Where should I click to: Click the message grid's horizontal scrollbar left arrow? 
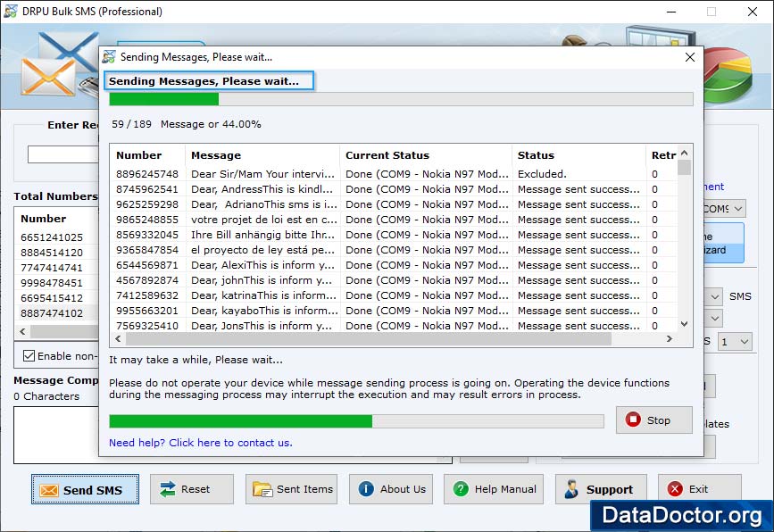(x=118, y=338)
